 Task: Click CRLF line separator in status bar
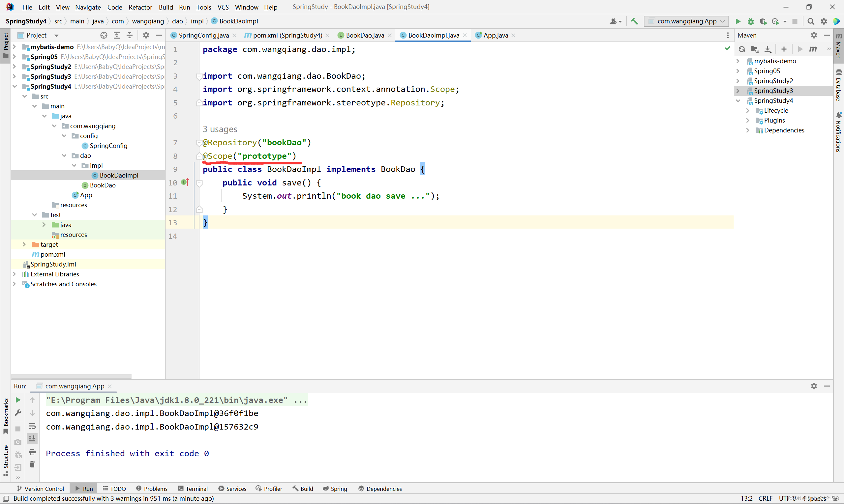pos(765,499)
